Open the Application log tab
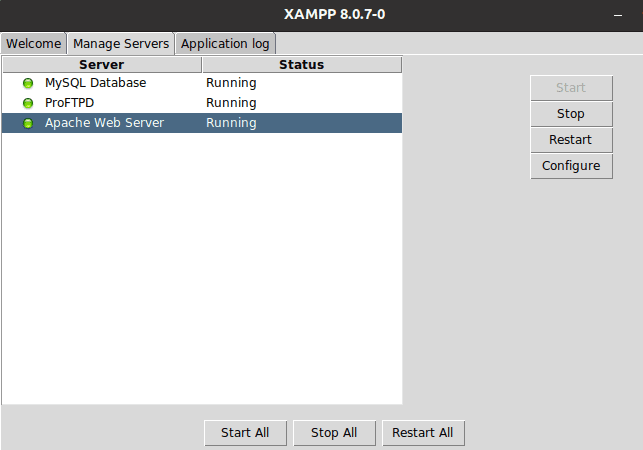643x450 pixels. [x=225, y=43]
